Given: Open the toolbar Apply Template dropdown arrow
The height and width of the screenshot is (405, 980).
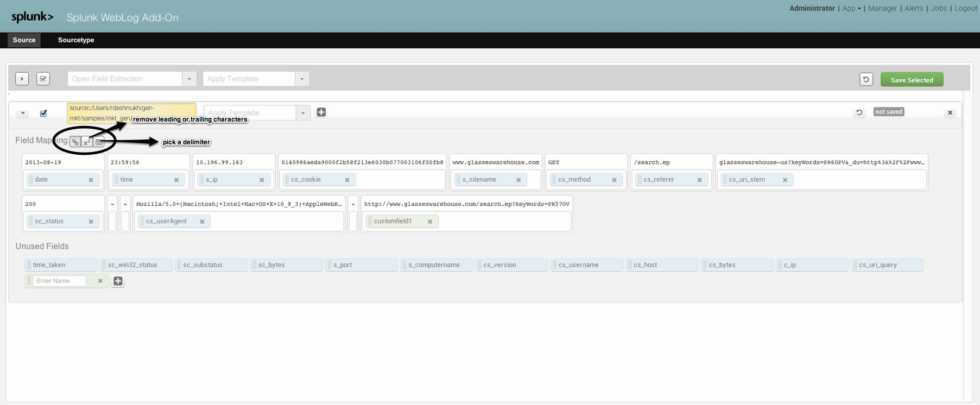Looking at the screenshot, I should (302, 79).
